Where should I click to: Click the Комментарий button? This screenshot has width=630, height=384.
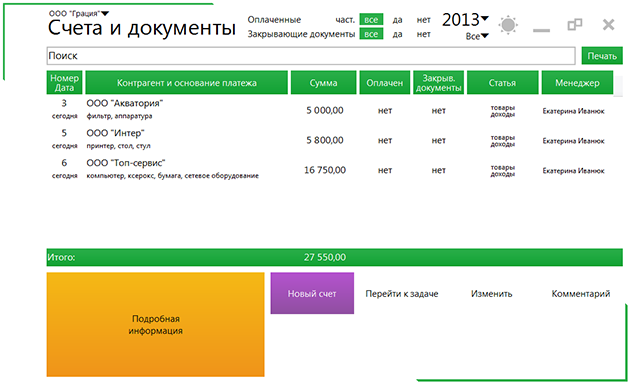581,294
